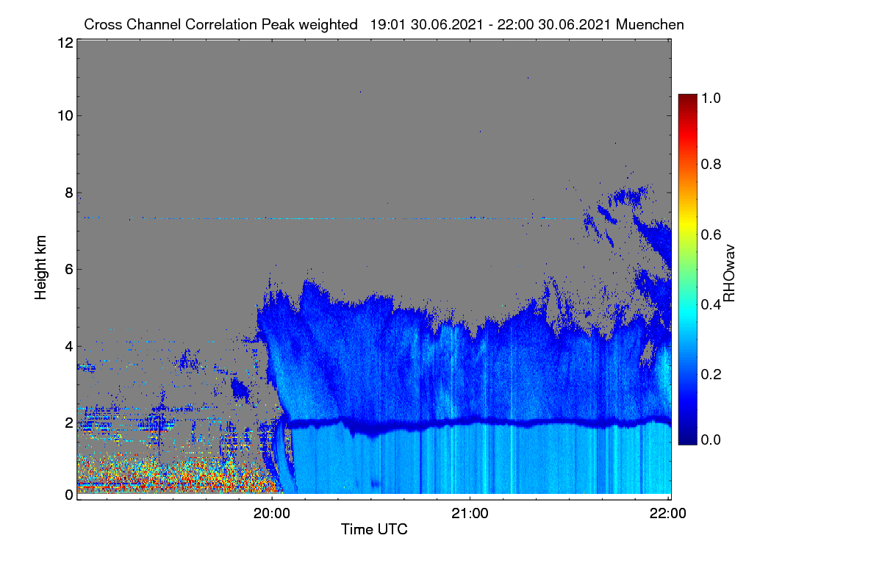Image resolution: width=882 pixels, height=588 pixels.
Task: Click the RHOwav colorbar label
Action: [x=729, y=273]
